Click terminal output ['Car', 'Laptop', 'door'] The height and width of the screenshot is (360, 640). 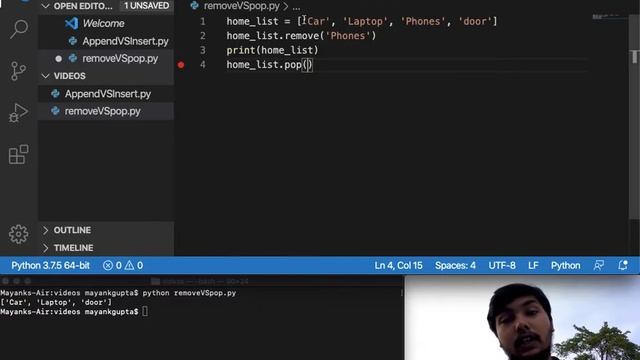click(x=56, y=302)
